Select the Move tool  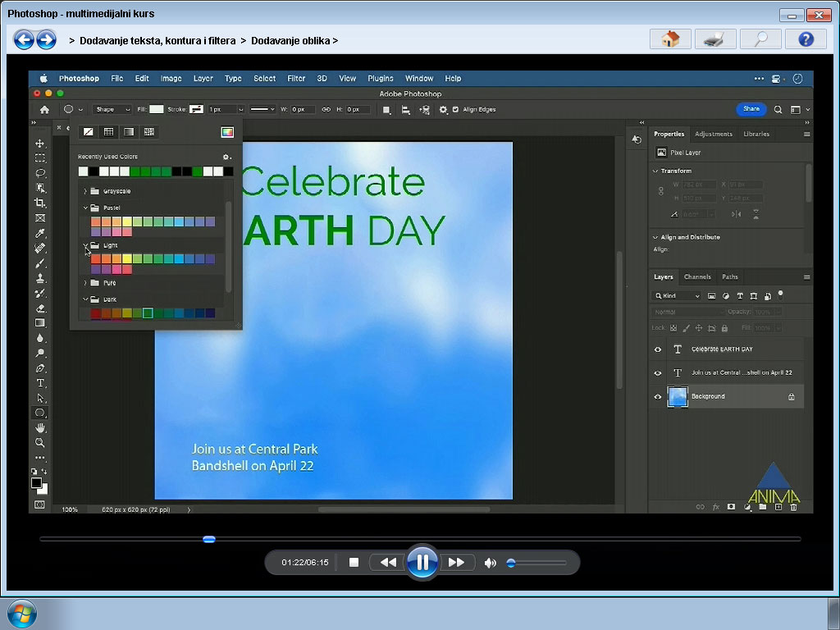[39, 144]
